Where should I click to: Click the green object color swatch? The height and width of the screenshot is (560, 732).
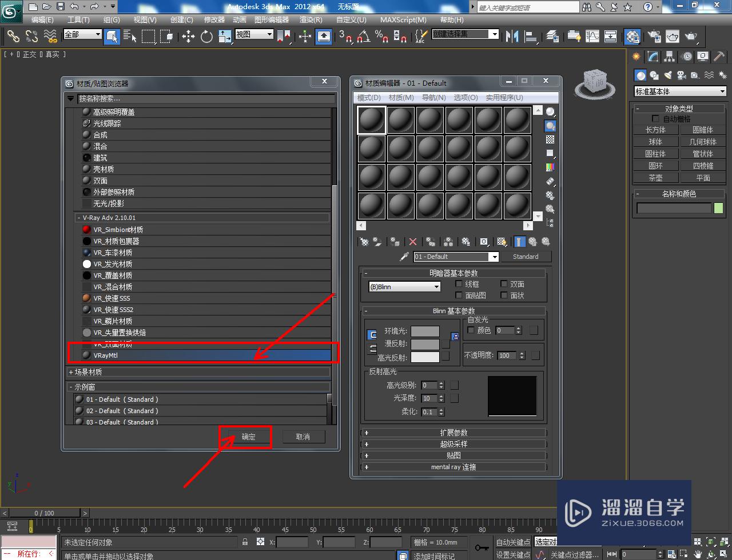[x=718, y=209]
